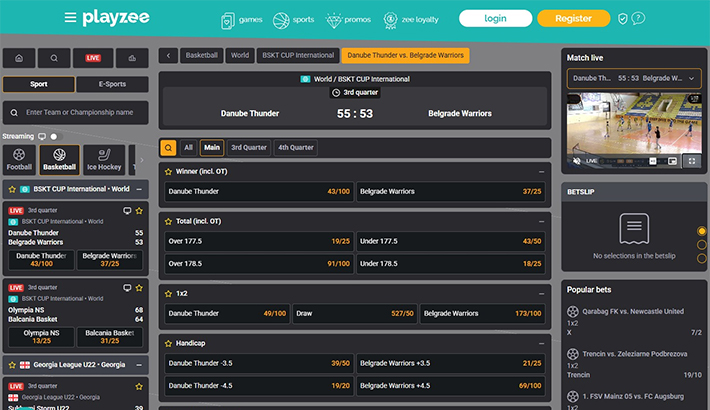Show more sports with the right chevron
Image resolution: width=710 pixels, height=410 pixels.
point(142,160)
